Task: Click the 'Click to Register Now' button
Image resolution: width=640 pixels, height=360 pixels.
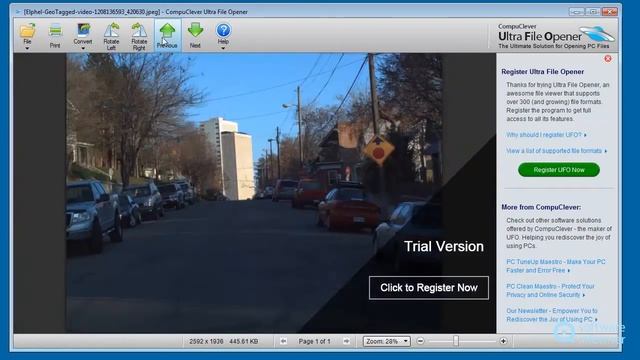Action: [x=429, y=288]
